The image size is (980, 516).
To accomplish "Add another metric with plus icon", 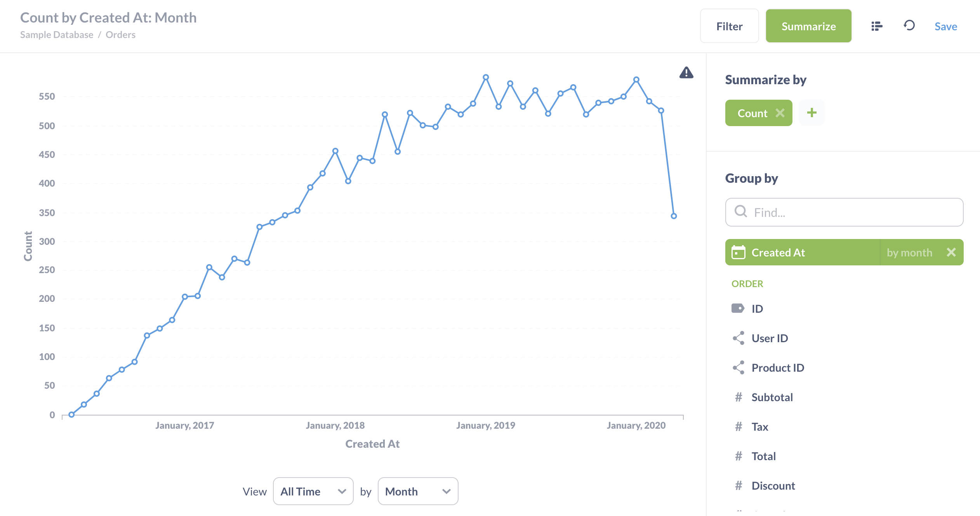I will [811, 113].
